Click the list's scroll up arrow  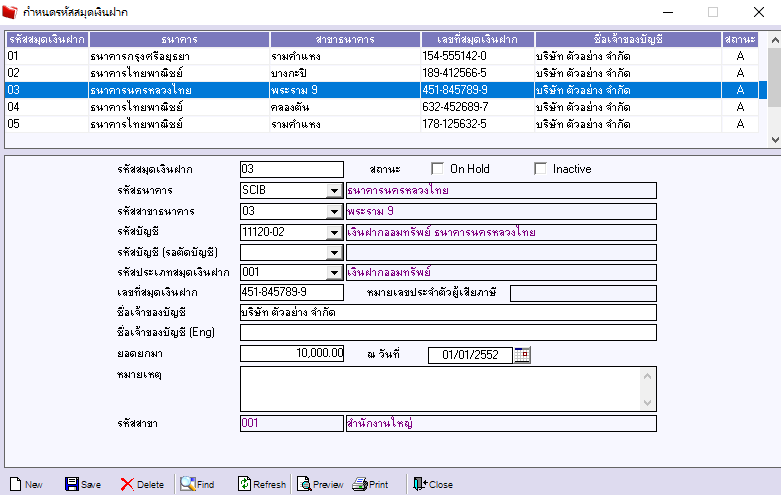click(775, 40)
